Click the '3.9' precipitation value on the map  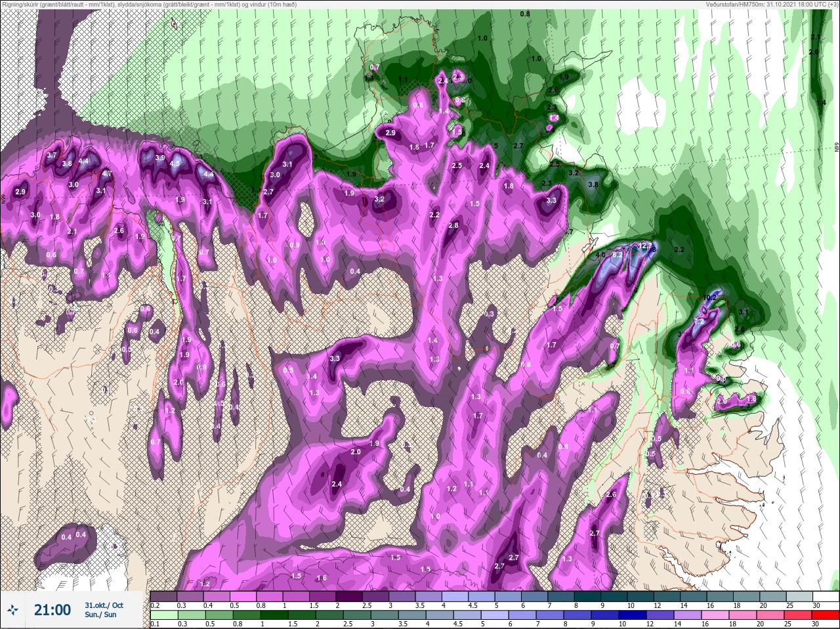159,158
